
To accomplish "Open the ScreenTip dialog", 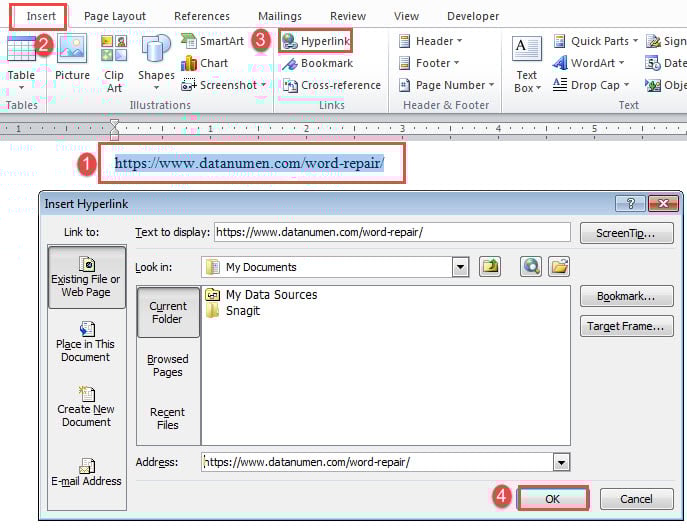I will [x=627, y=233].
